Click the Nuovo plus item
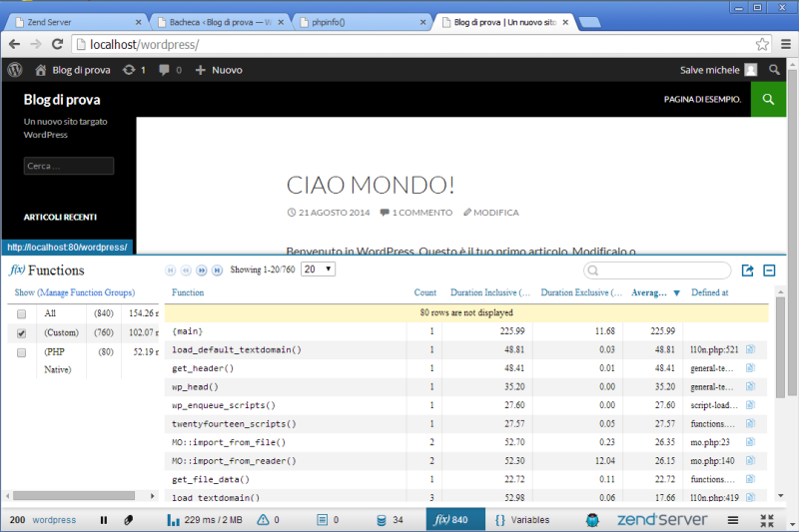799x532 pixels. (219, 70)
